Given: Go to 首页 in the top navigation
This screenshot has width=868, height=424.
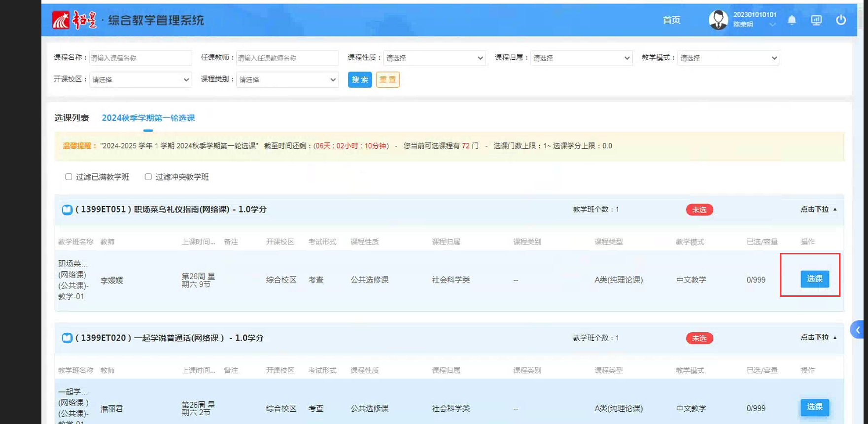Looking at the screenshot, I should tap(671, 20).
